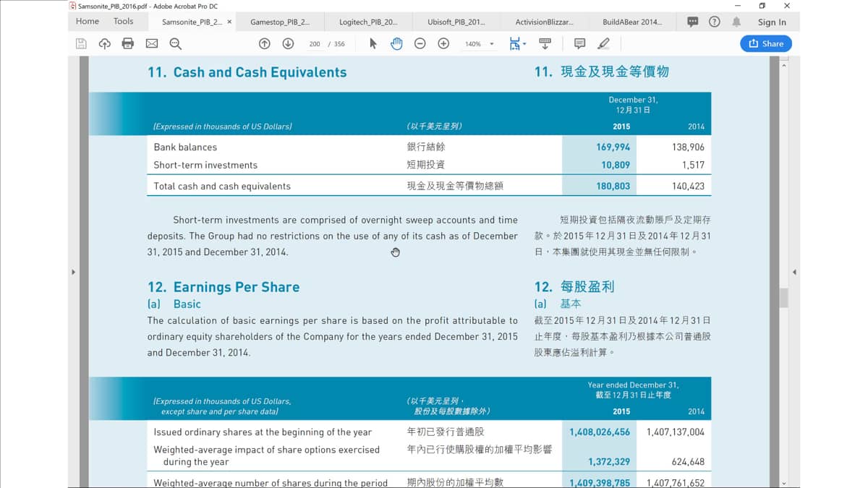Print the document using the printer icon
The height and width of the screenshot is (488, 868).
tap(128, 43)
